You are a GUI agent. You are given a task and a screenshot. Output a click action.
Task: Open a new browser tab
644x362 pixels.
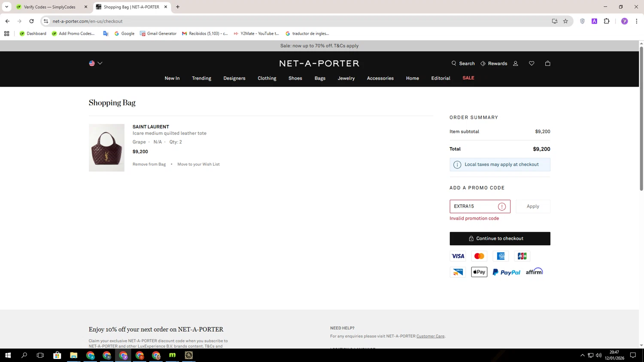coord(178,7)
